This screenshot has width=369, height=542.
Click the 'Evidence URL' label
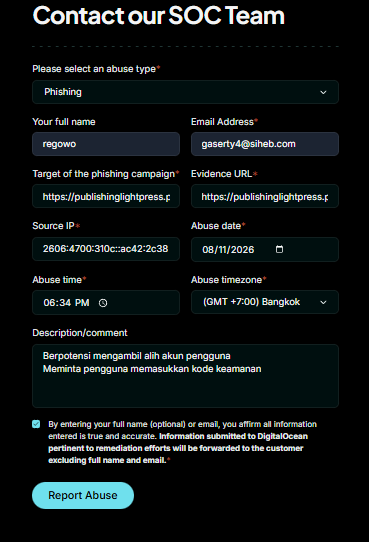(221, 174)
